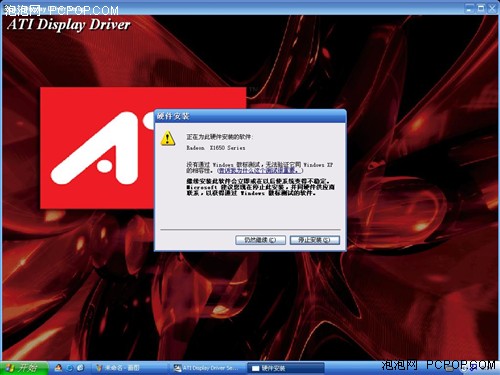Minimize the ATI installer window
Viewport: 500px width, 375px height.
click(x=469, y=8)
